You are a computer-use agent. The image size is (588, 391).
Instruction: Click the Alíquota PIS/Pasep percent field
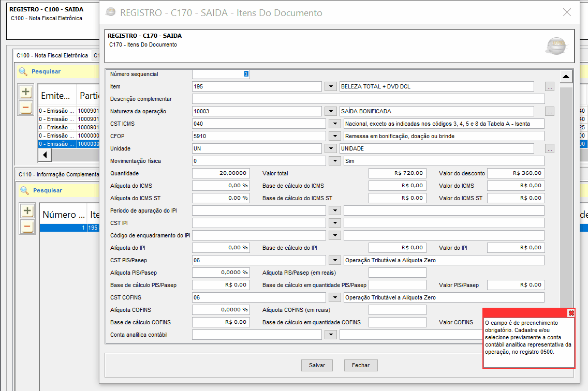tap(221, 273)
